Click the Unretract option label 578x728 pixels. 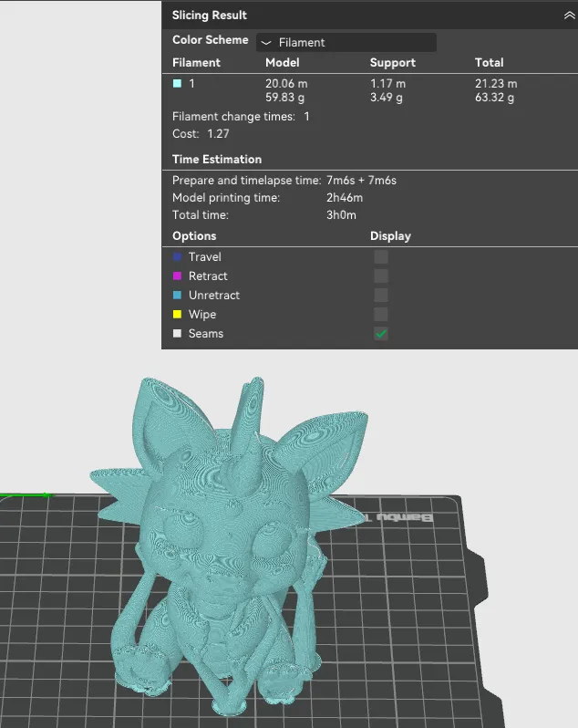coord(214,295)
